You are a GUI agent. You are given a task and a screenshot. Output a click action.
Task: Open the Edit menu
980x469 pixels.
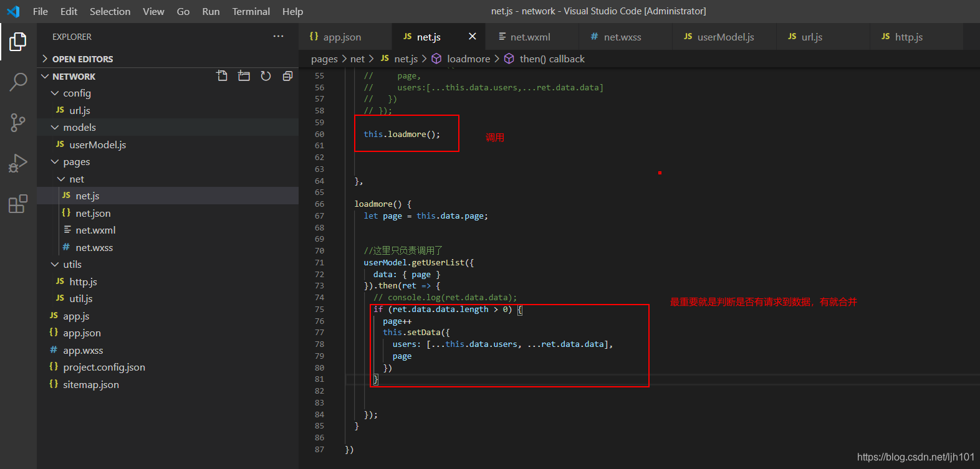click(69, 11)
